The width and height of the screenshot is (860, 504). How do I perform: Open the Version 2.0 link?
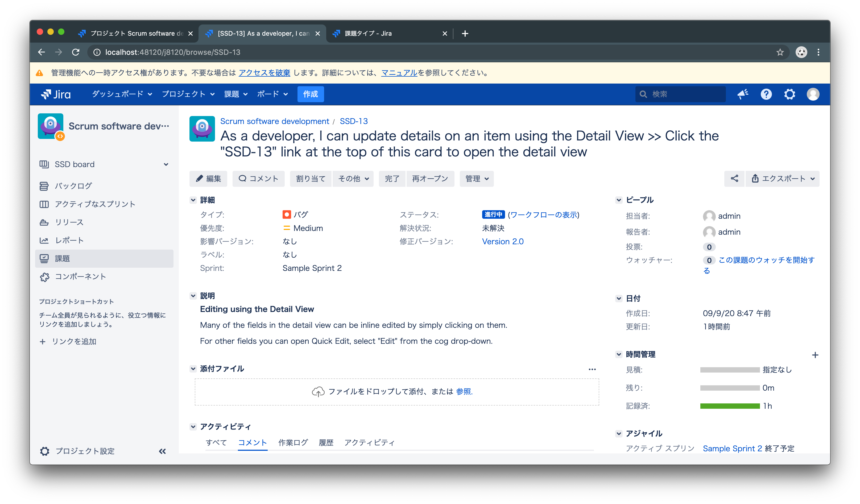click(503, 242)
